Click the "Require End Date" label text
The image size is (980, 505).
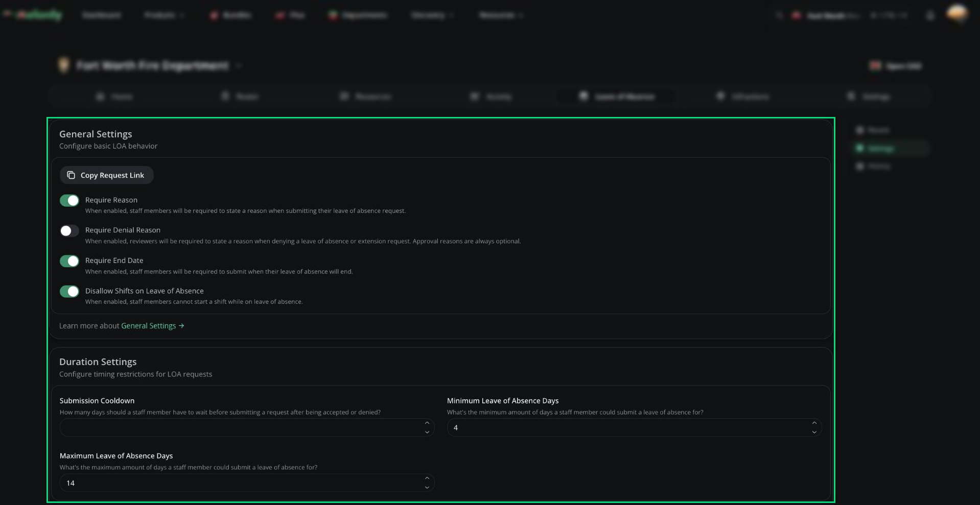[114, 260]
